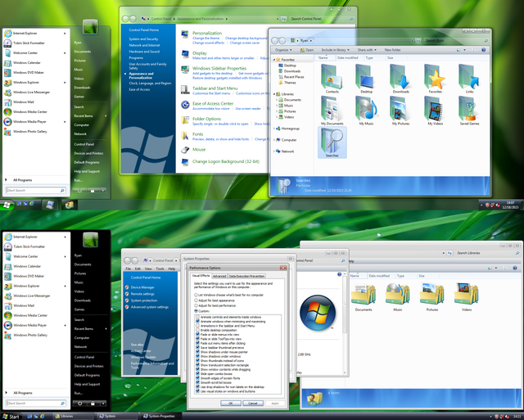
Task: Open the View menu in the System window
Action: click(148, 269)
